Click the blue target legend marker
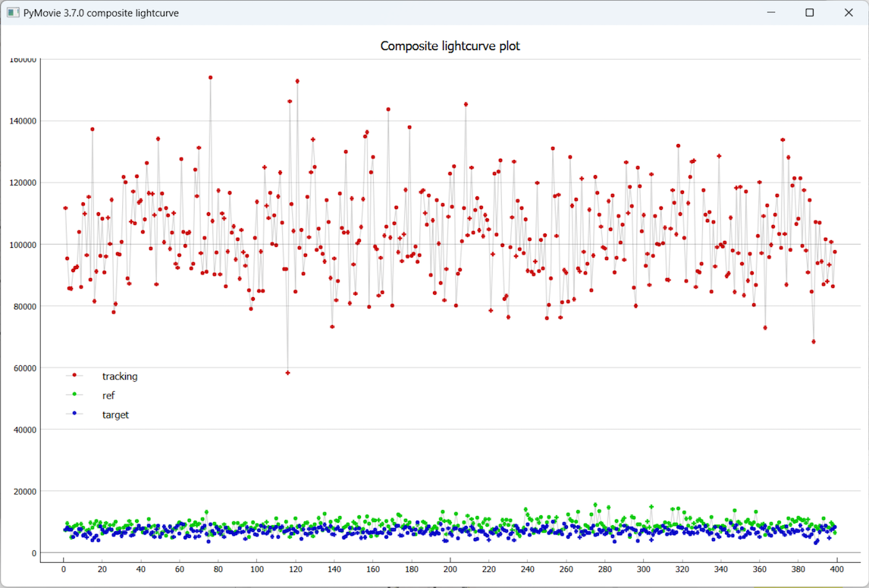Image resolution: width=869 pixels, height=588 pixels. tap(74, 414)
